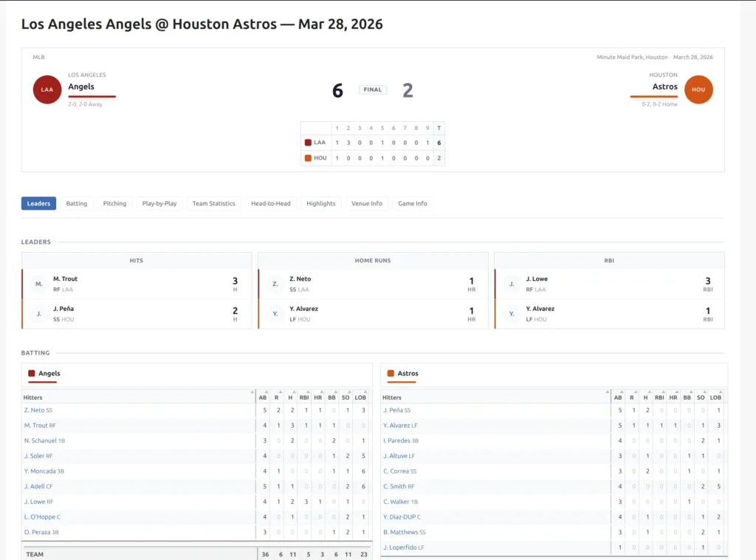Open J. Soler player link
The image size is (756, 560).
coord(34,456)
